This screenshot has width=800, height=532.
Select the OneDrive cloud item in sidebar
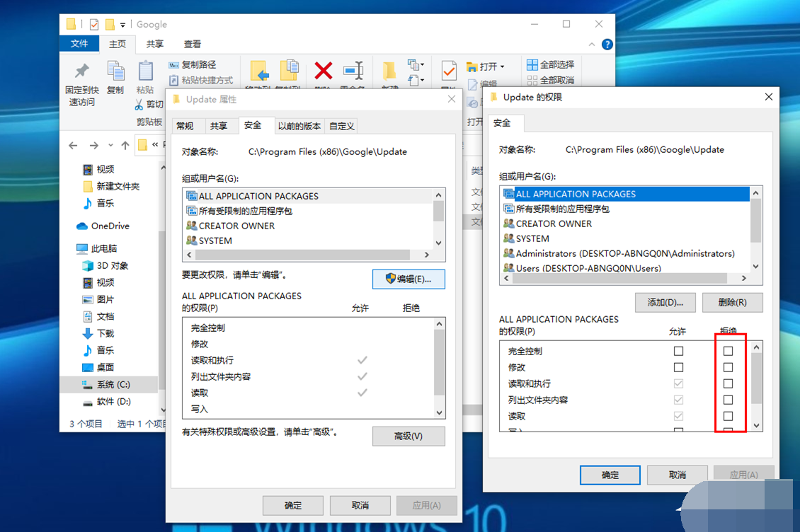coord(110,226)
